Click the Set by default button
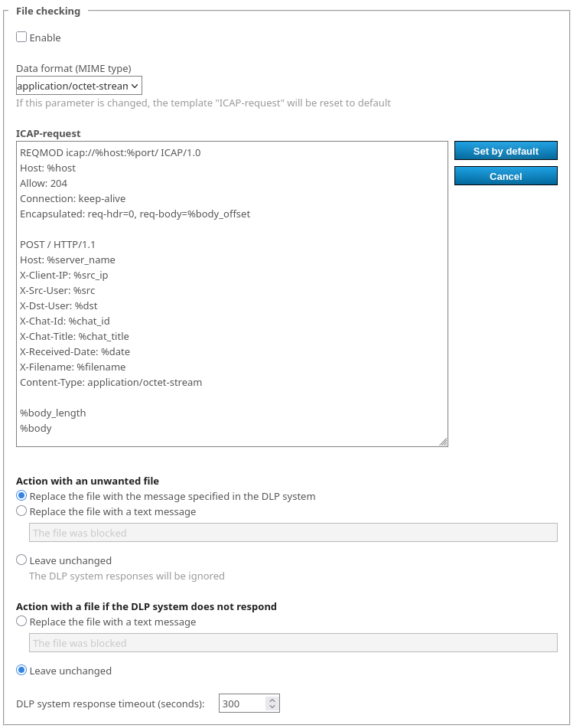The image size is (573, 728). point(506,151)
